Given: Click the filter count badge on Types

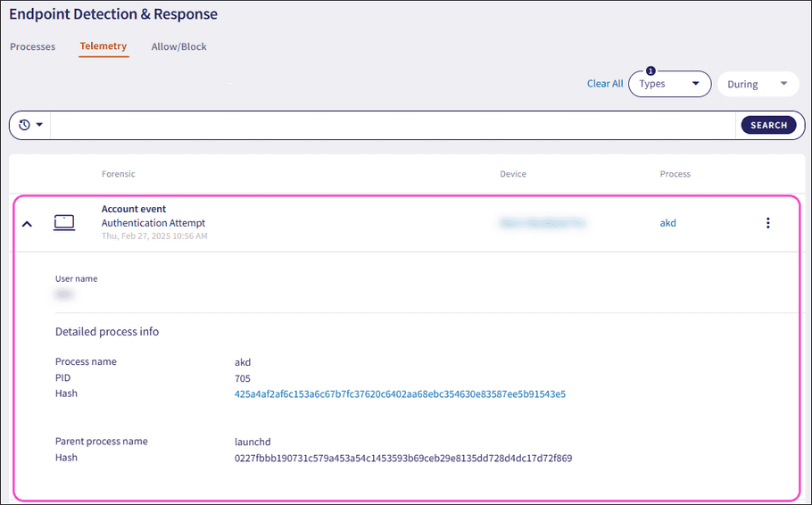Looking at the screenshot, I should 651,71.
